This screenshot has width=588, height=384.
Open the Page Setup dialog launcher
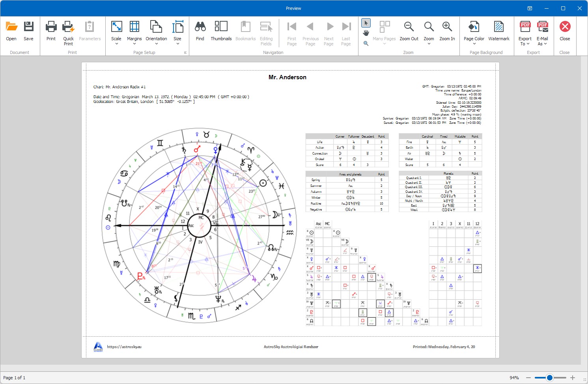tap(185, 52)
